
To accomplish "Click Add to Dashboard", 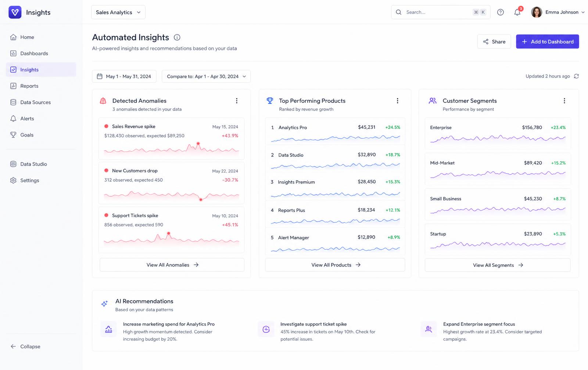I will (547, 41).
